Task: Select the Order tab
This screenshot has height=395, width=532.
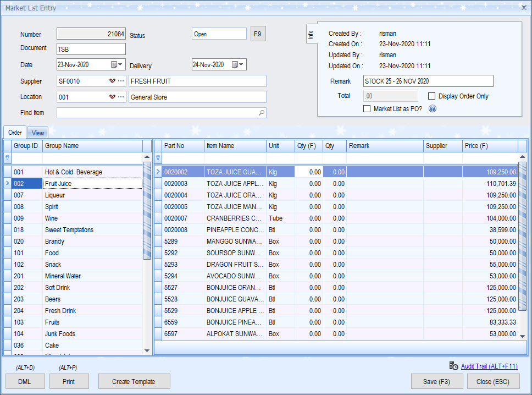Action: (15, 133)
